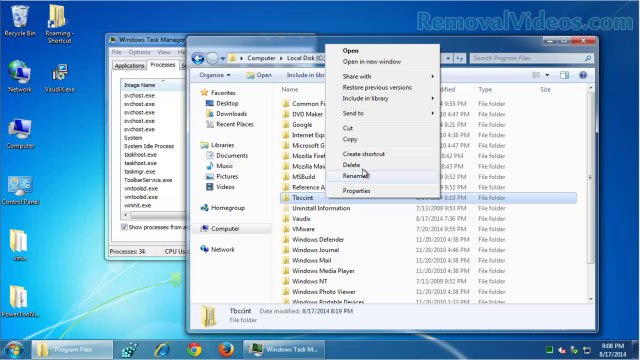Launch Google Chrome from taskbar
Screen dimensions: 640x360
pyautogui.click(x=194, y=350)
